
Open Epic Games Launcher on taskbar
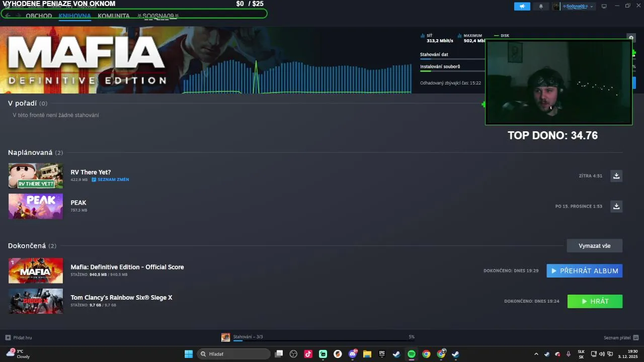pos(382,354)
